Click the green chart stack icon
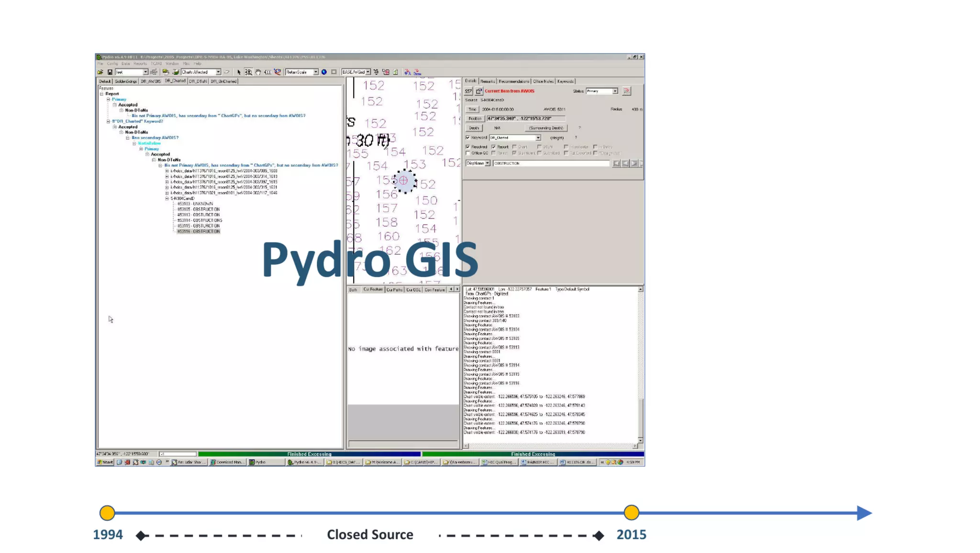Viewport: 980px width, 553px height. click(x=166, y=72)
